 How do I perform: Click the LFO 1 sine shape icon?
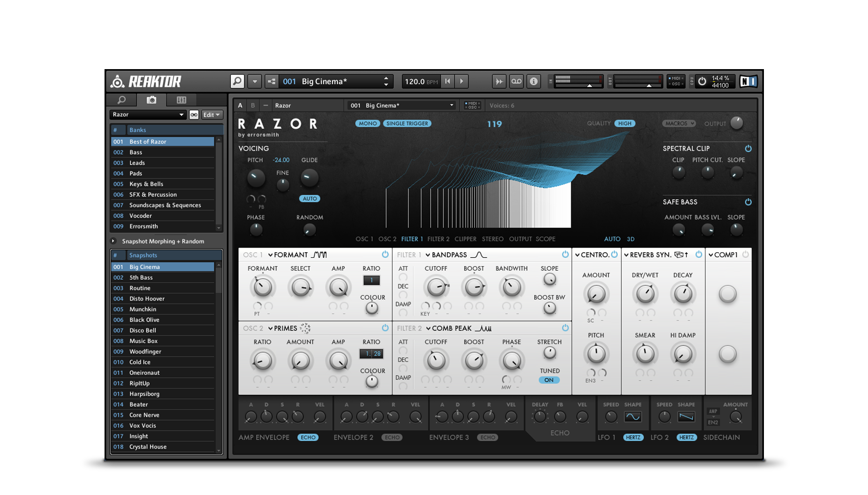click(x=633, y=417)
